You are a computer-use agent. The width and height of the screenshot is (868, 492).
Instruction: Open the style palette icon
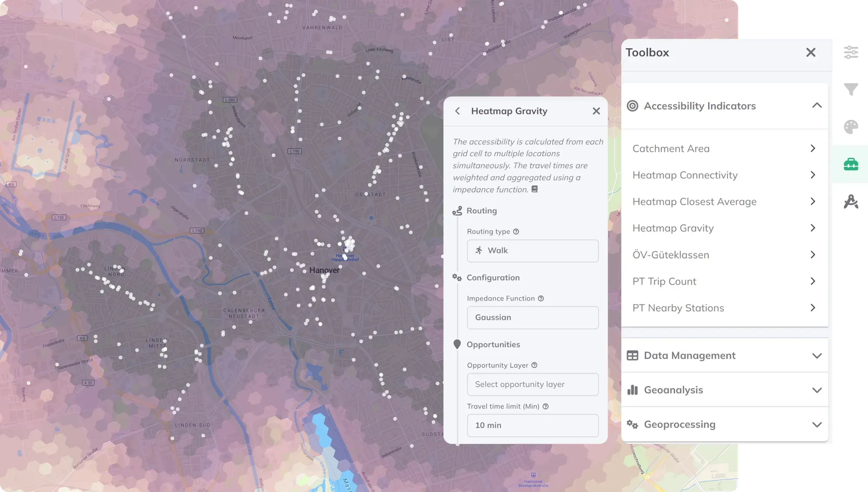[851, 127]
